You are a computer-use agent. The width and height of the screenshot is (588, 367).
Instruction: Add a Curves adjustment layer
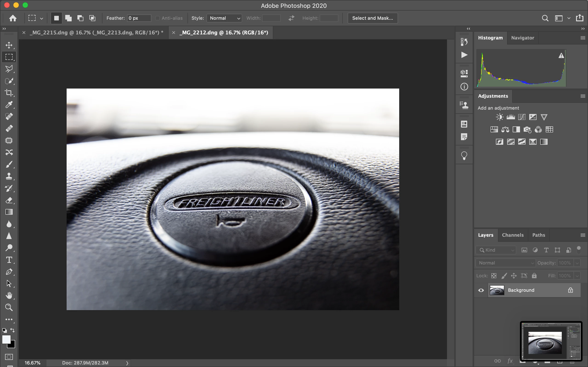522,117
